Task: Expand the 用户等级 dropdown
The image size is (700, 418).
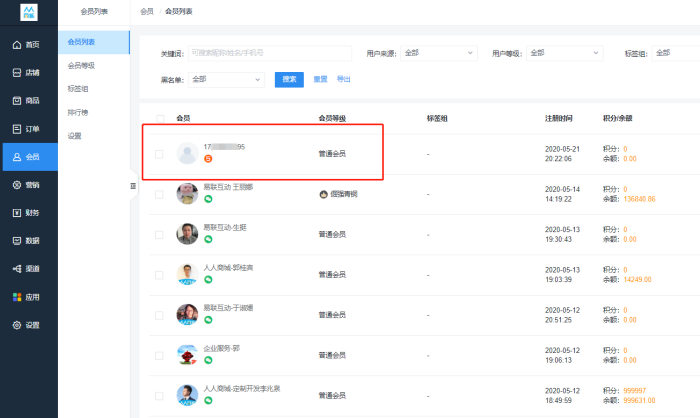Action: click(565, 53)
